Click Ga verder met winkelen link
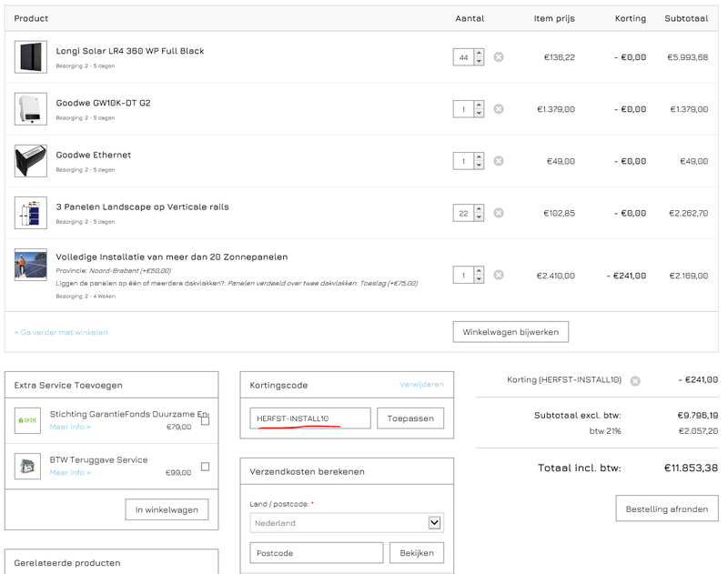Image resolution: width=728 pixels, height=574 pixels. tap(61, 333)
